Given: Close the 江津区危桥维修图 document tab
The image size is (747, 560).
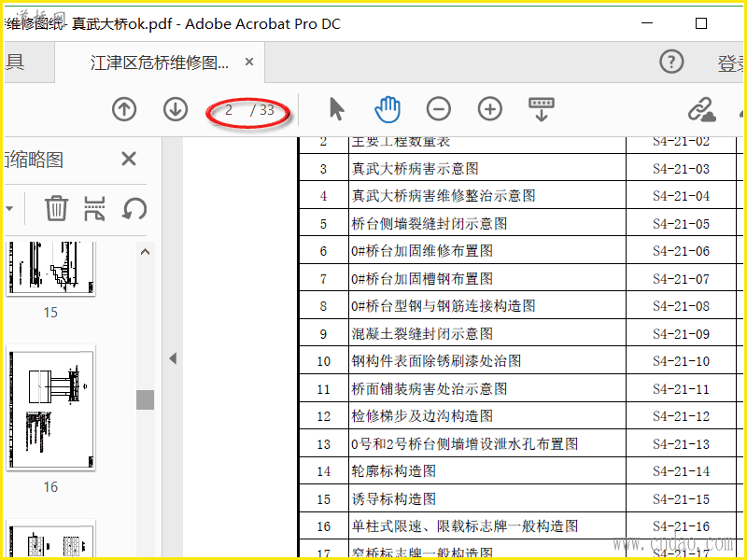Looking at the screenshot, I should tap(249, 62).
